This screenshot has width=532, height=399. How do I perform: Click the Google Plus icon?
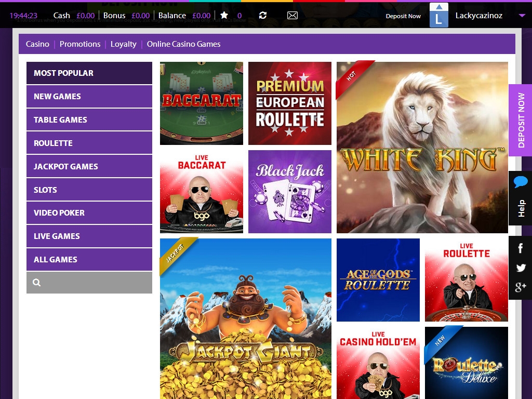(520, 287)
